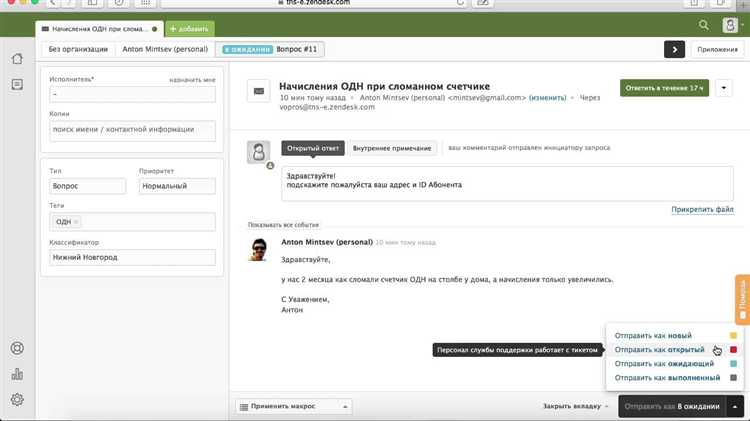Select Отправить как выполненный menu option
The height and width of the screenshot is (421, 750).
click(x=667, y=378)
